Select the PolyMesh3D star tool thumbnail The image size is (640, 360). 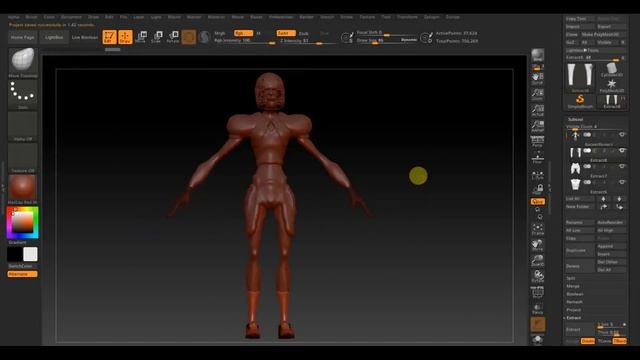(611, 86)
